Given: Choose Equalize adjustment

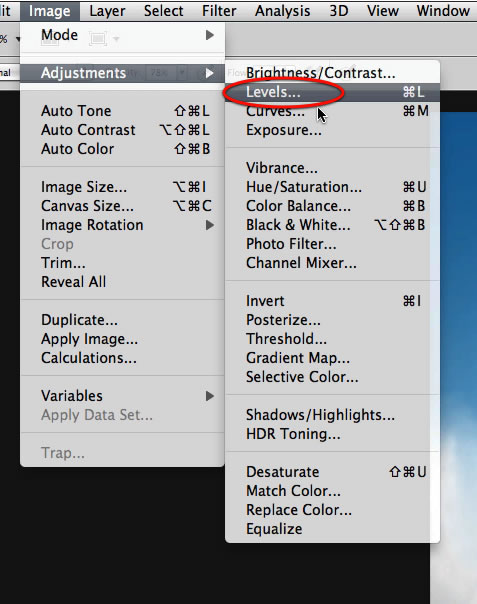Looking at the screenshot, I should [333, 529].
